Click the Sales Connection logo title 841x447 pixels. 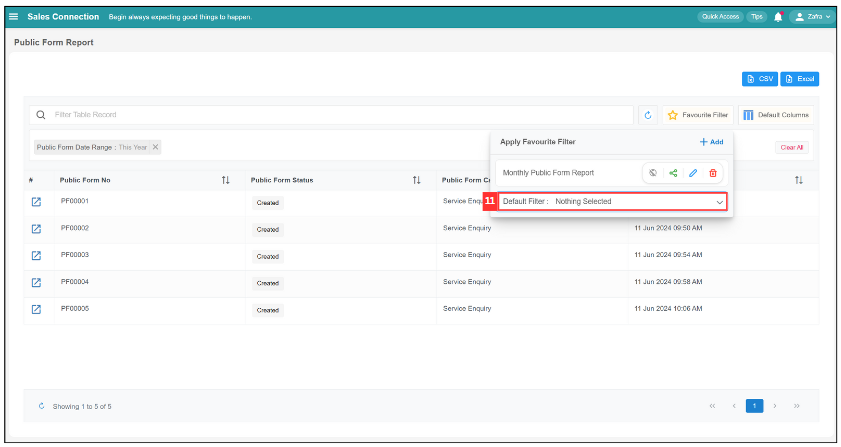(x=63, y=17)
